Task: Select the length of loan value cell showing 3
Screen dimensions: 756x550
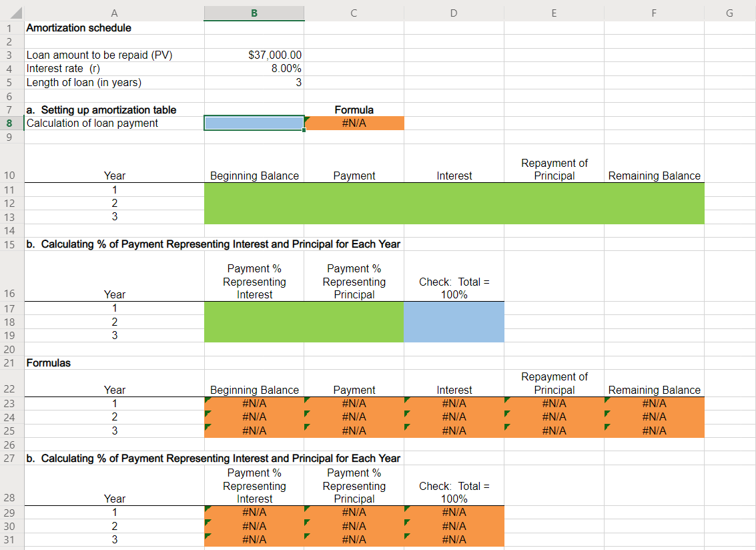Action: click(254, 82)
